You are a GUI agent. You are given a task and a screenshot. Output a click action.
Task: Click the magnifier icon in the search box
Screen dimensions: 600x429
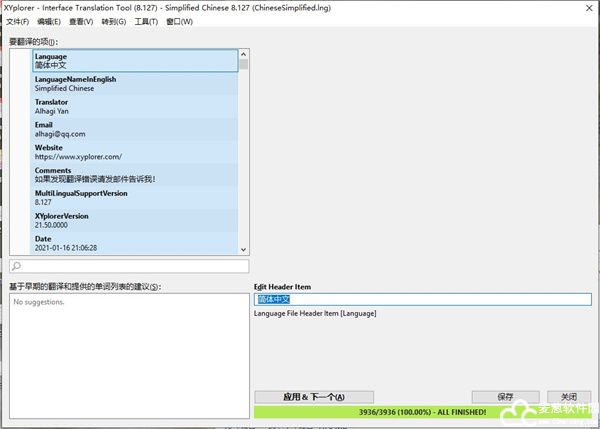point(17,267)
